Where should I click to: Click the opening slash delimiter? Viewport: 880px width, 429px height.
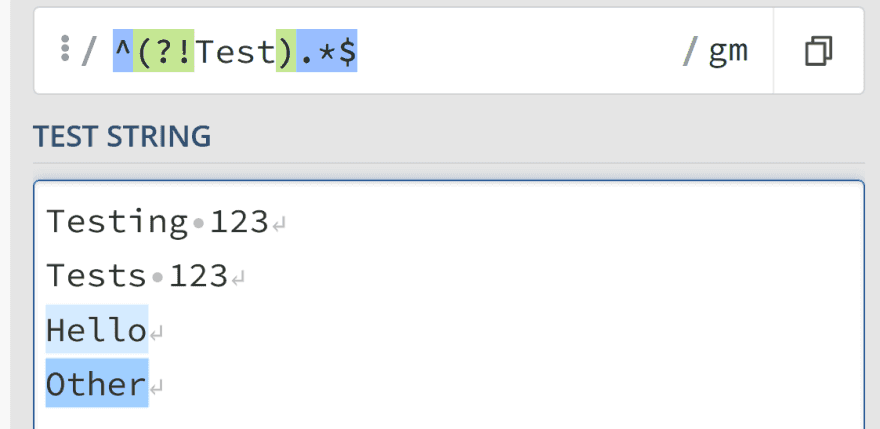(x=89, y=52)
